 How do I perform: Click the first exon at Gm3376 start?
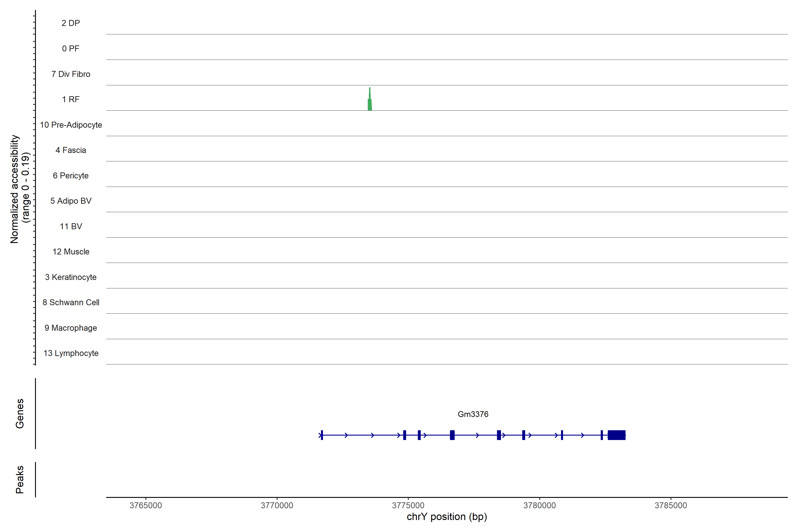[322, 435]
